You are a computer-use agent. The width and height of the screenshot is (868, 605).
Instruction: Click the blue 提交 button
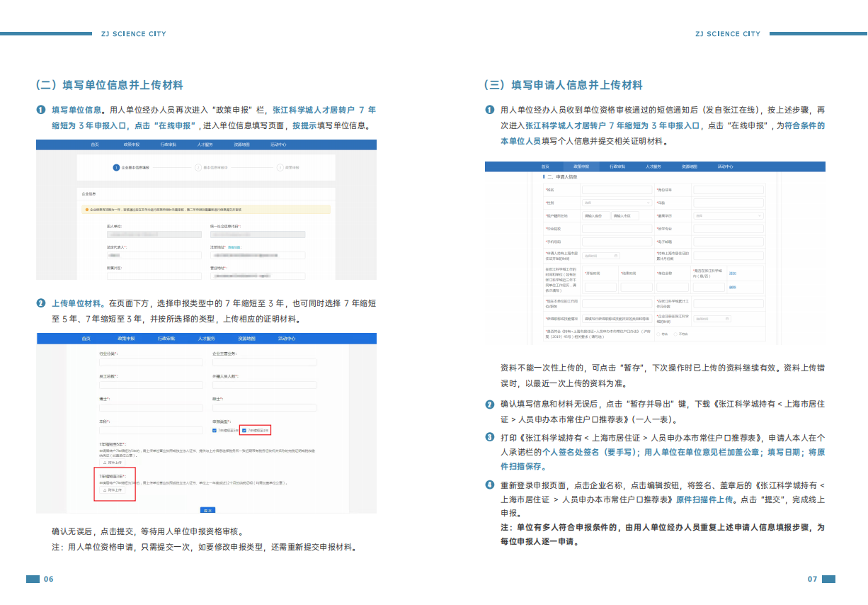[x=207, y=510]
